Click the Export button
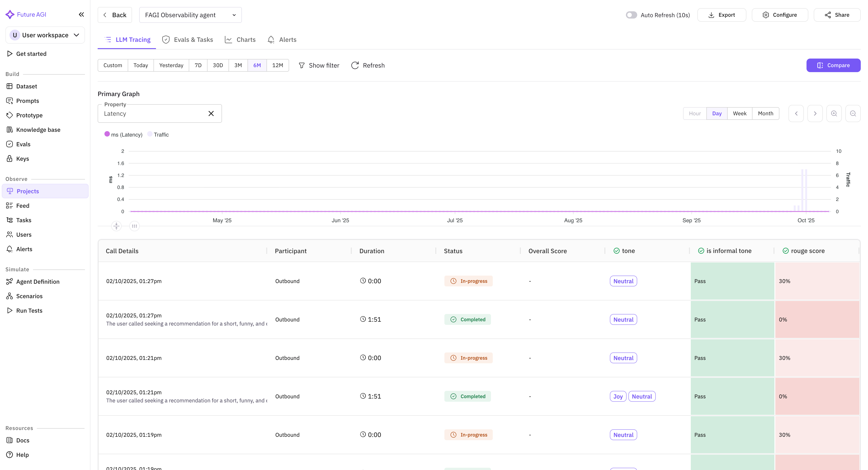This screenshot has height=470, width=868. tap(722, 14)
